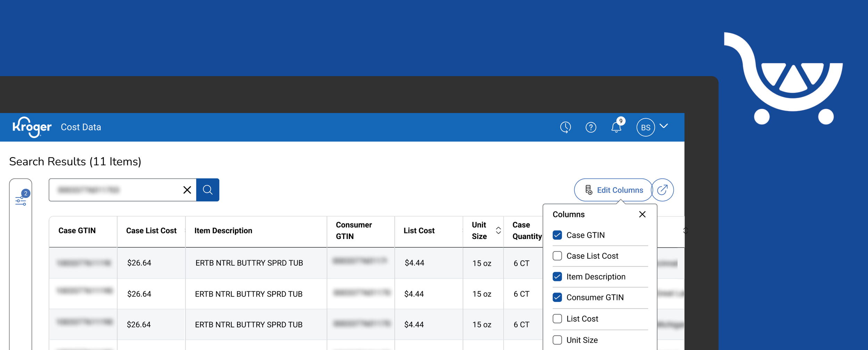Click the export share icon button
This screenshot has width=868, height=350.
click(x=662, y=190)
